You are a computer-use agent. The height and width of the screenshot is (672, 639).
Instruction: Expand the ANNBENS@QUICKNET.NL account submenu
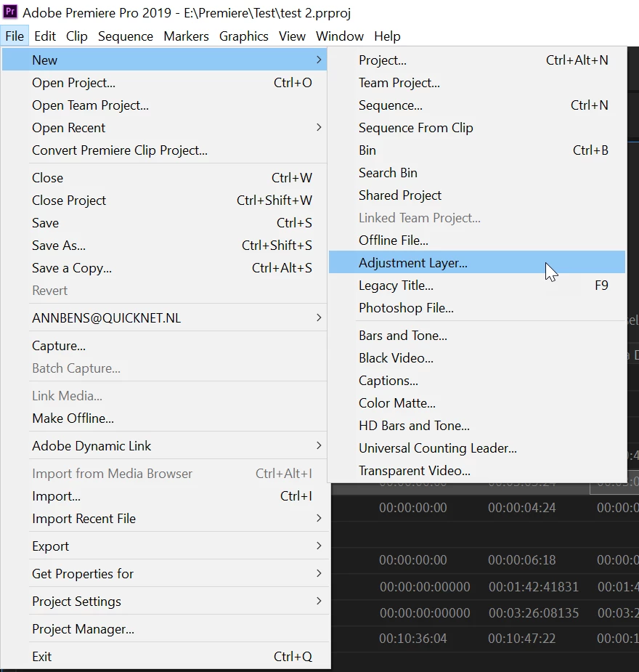[x=164, y=317]
